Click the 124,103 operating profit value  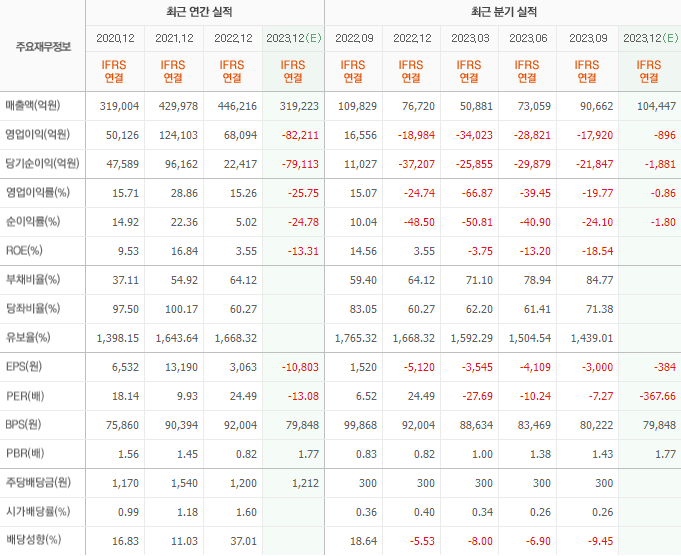point(178,136)
